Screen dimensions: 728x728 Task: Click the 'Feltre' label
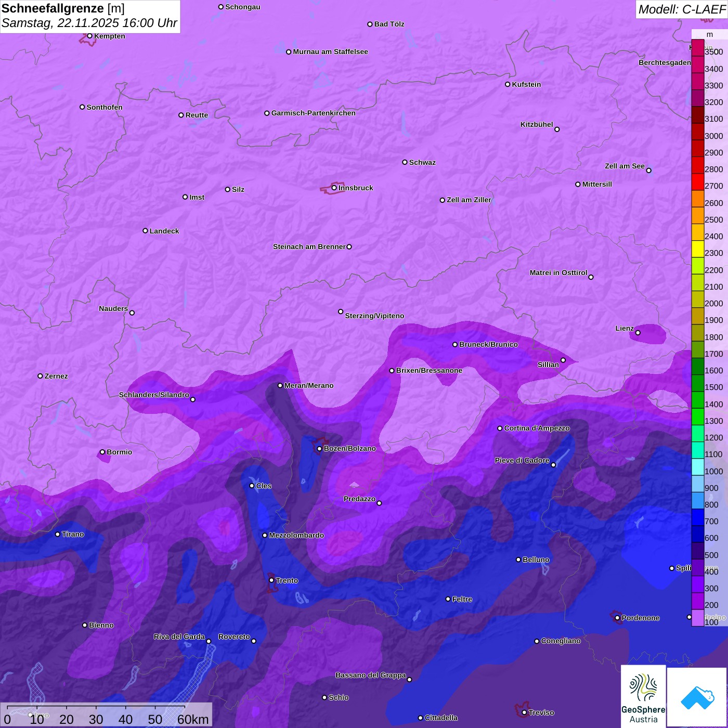(x=463, y=600)
